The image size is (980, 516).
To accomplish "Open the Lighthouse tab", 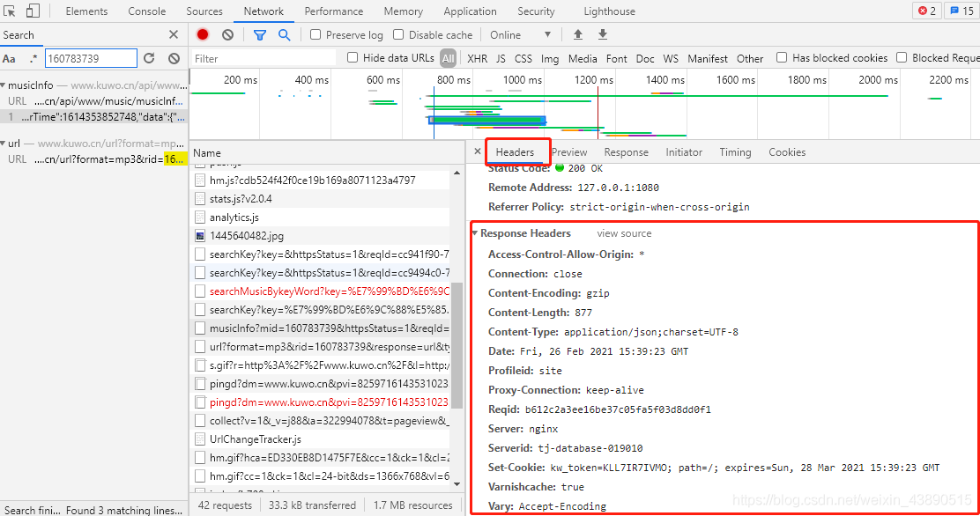I will coord(609,11).
